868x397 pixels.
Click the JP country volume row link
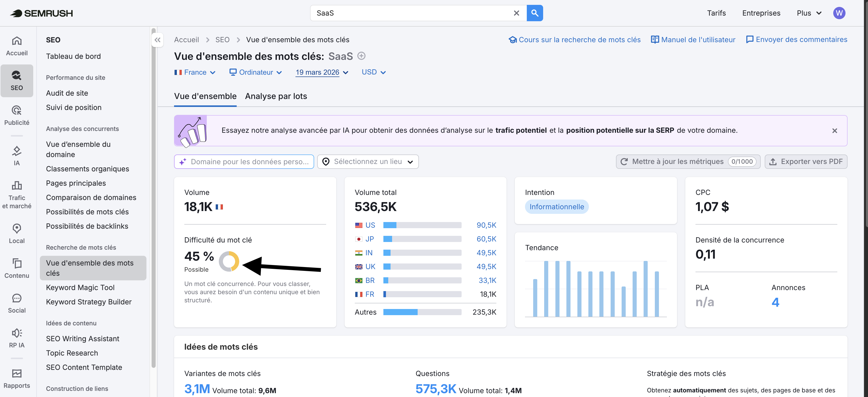[370, 239]
